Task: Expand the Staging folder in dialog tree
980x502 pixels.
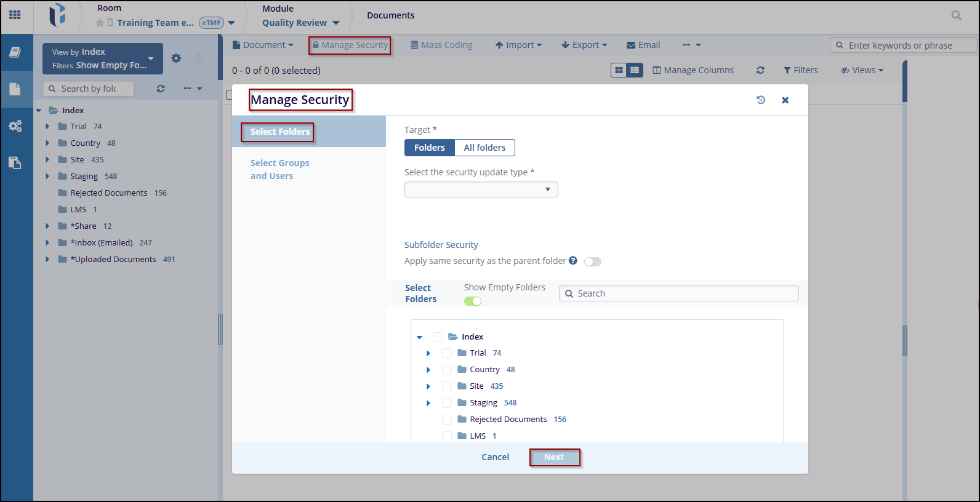Action: [428, 403]
